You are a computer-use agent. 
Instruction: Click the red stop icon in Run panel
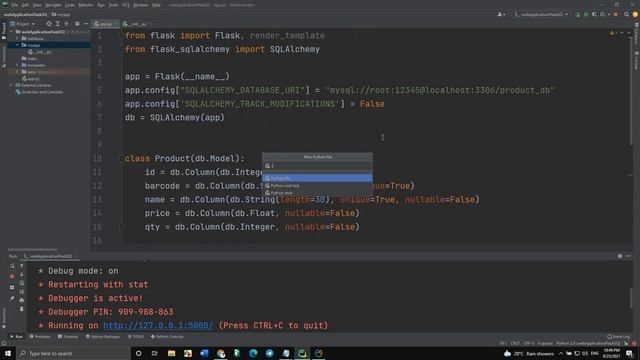12,276
